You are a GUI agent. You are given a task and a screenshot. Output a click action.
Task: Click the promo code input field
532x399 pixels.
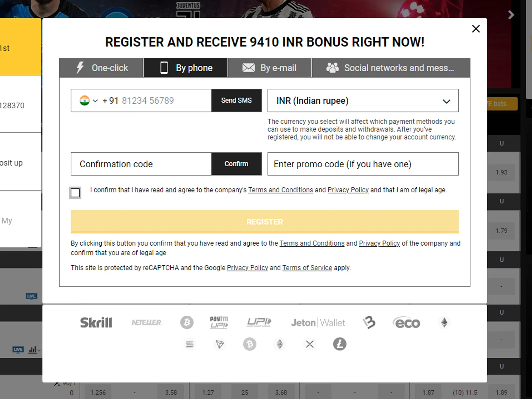click(x=363, y=164)
